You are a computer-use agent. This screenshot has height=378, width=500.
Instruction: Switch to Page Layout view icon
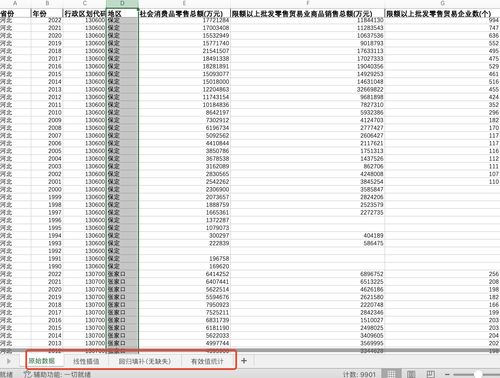(411, 374)
